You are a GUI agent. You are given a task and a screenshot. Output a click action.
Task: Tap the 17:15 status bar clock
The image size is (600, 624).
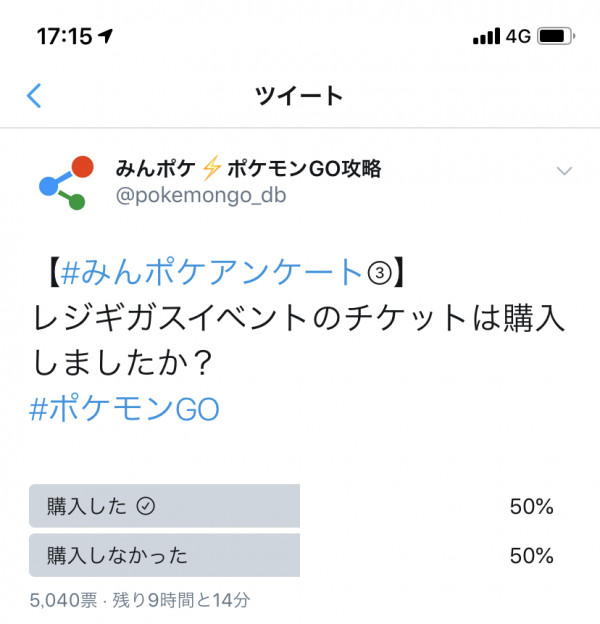(x=64, y=36)
